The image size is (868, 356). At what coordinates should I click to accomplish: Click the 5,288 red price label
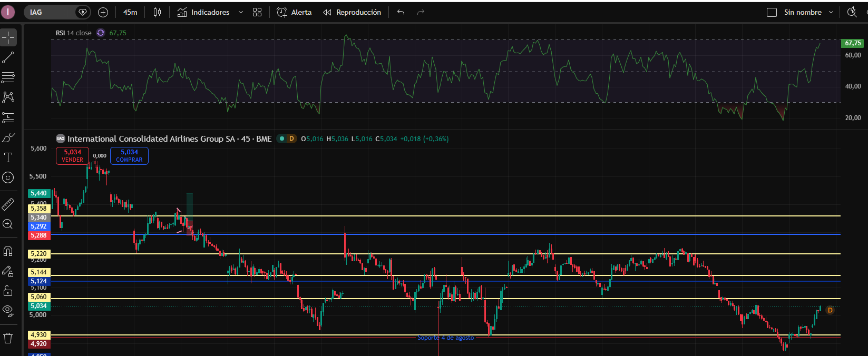(x=38, y=235)
